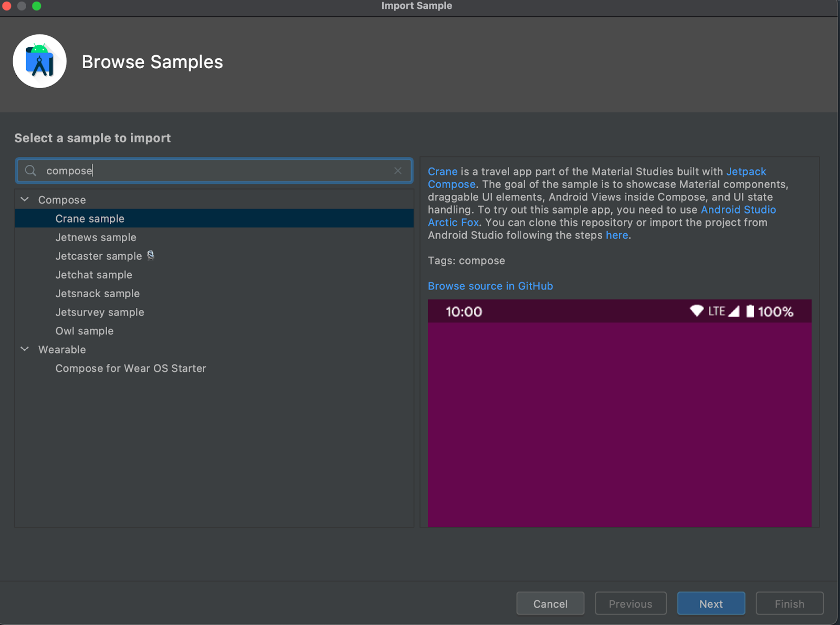Viewport: 840px width, 625px height.
Task: Select Jetcaster sample
Action: click(214, 256)
